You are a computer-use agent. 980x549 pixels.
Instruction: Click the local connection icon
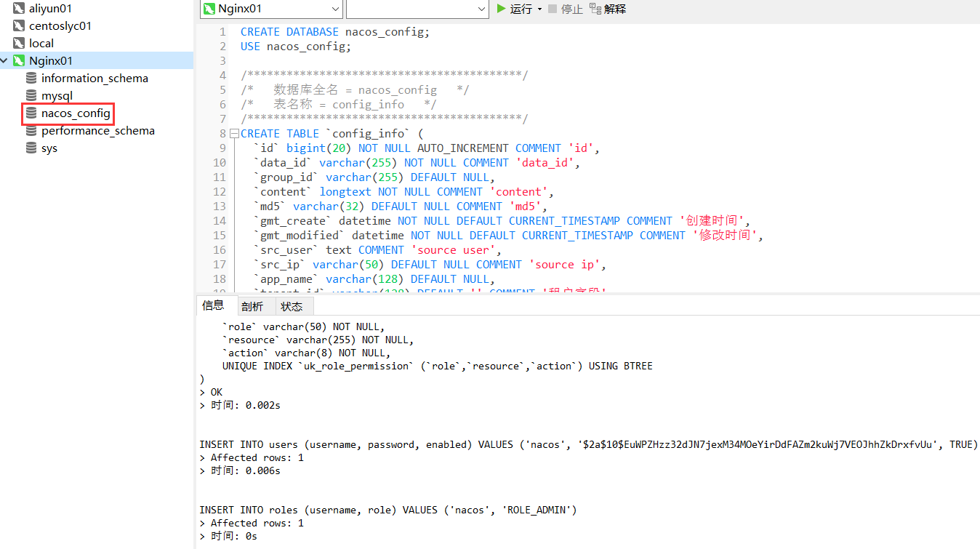click(18, 44)
